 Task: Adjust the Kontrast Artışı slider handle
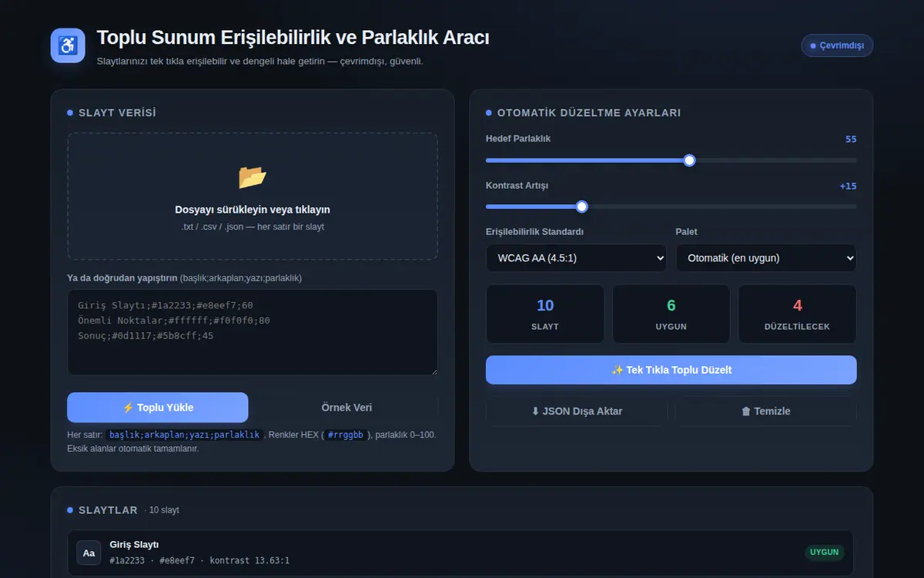coord(582,207)
